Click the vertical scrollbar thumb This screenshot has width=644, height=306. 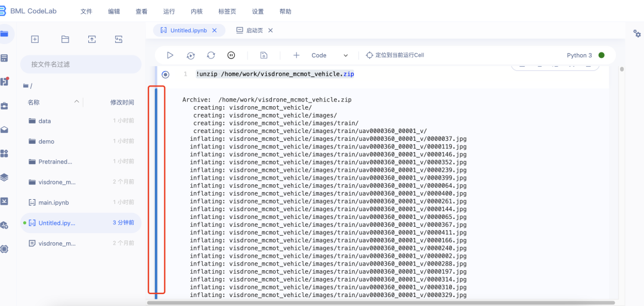click(x=622, y=69)
